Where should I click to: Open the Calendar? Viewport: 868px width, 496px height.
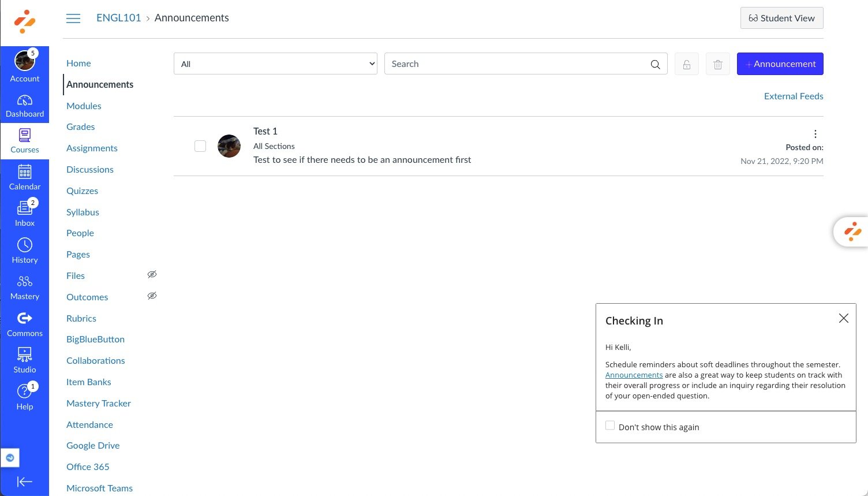click(25, 177)
